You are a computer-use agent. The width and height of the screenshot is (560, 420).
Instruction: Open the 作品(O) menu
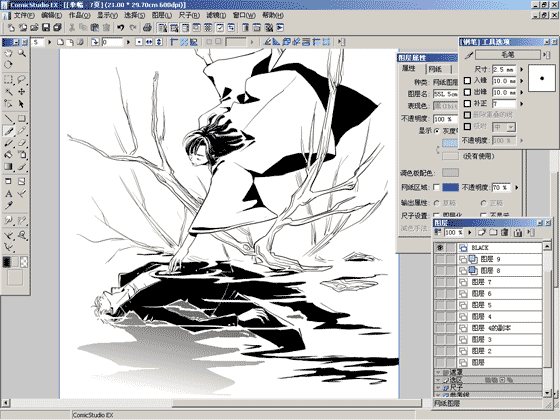click(79, 15)
